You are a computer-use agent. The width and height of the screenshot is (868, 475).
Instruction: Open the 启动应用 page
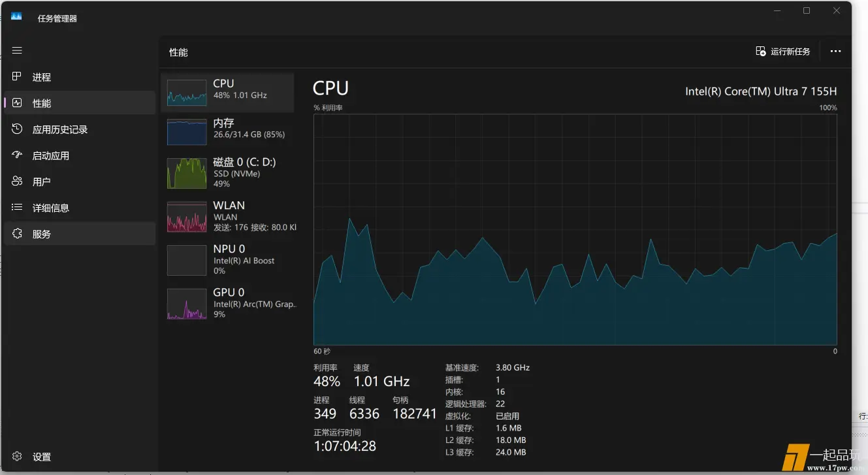coord(80,155)
